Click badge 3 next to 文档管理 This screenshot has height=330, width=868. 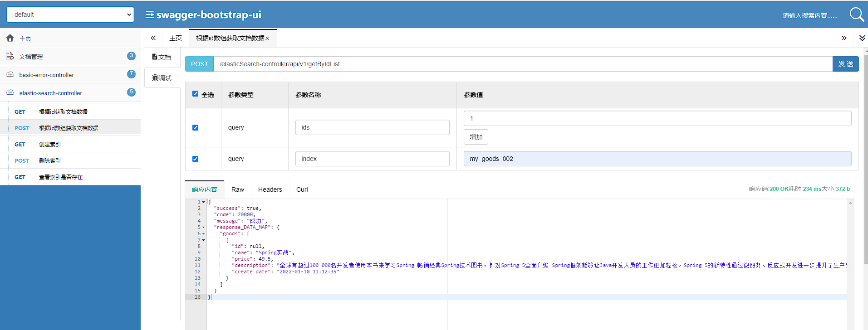pyautogui.click(x=131, y=56)
